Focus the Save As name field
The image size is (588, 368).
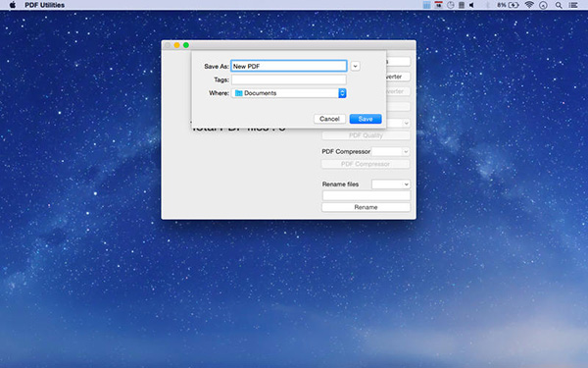pos(289,66)
